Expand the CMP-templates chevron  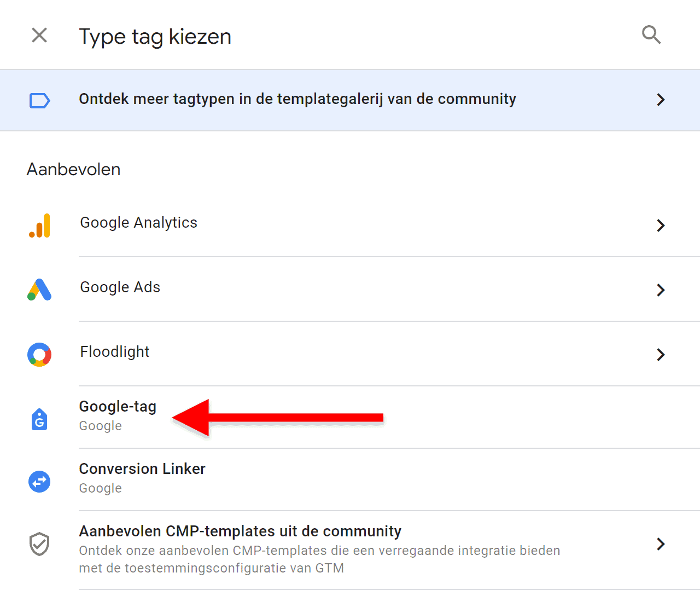click(x=661, y=544)
